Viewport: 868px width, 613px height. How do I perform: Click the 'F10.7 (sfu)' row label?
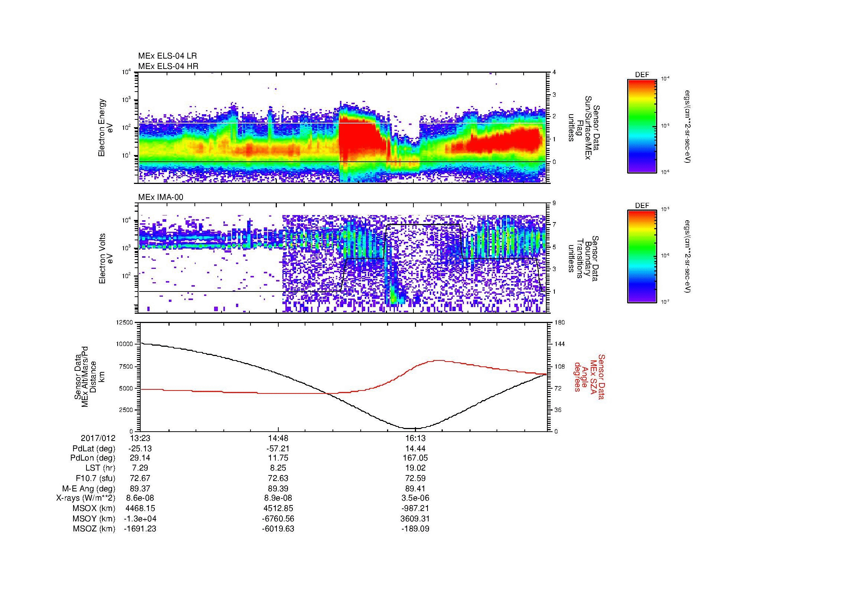(x=95, y=478)
